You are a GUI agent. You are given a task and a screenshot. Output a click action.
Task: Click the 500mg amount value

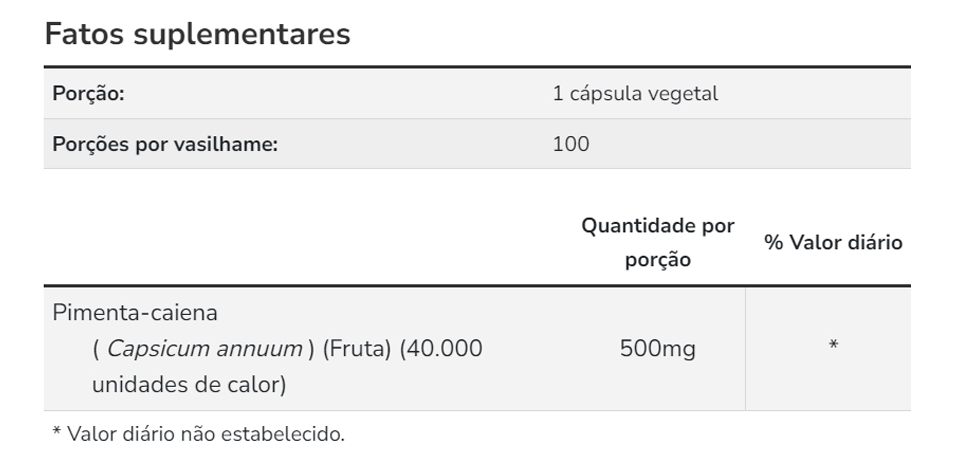(x=658, y=349)
